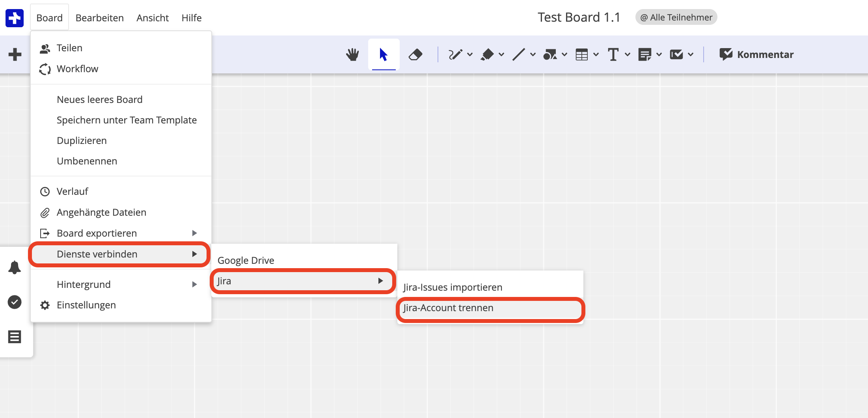Click the plus add button on toolbar
This screenshot has width=868, height=418.
15,54
